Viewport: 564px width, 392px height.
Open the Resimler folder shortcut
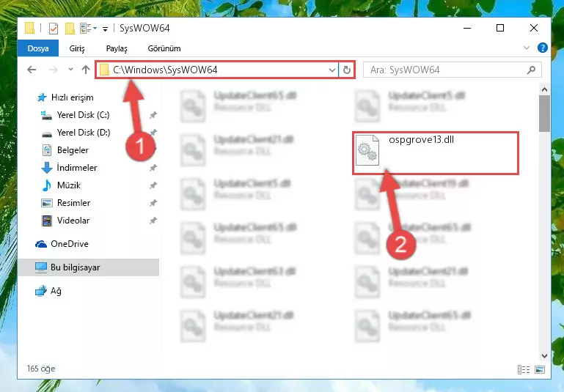(73, 203)
